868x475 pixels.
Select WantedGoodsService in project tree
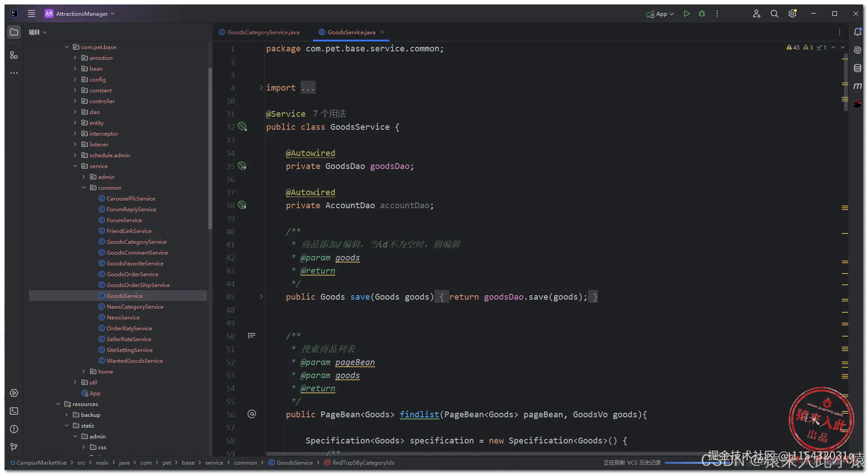[x=135, y=361]
